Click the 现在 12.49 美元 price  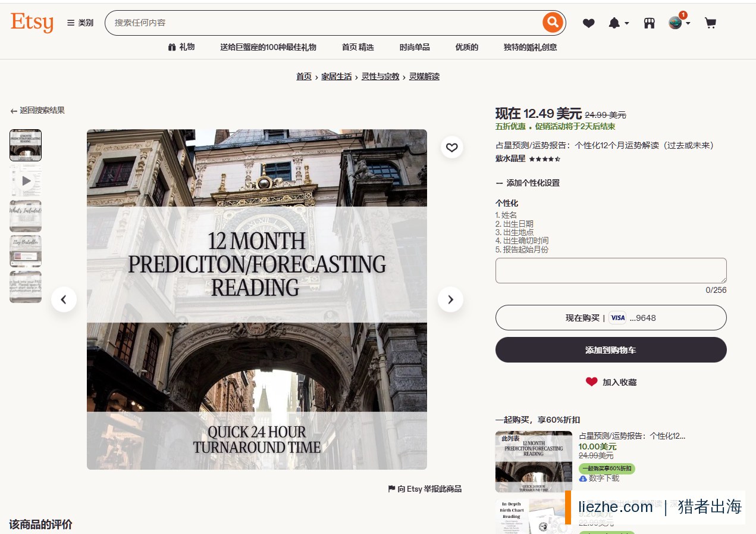click(x=538, y=114)
